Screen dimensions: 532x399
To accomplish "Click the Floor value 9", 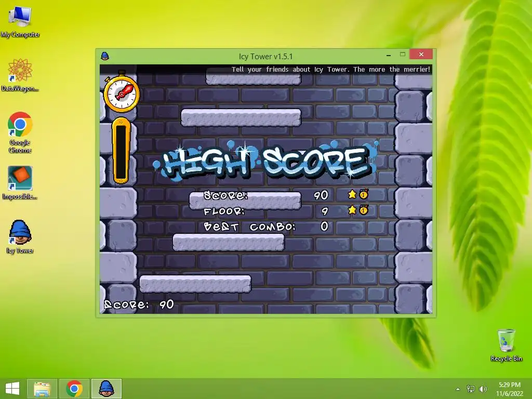I will click(325, 211).
